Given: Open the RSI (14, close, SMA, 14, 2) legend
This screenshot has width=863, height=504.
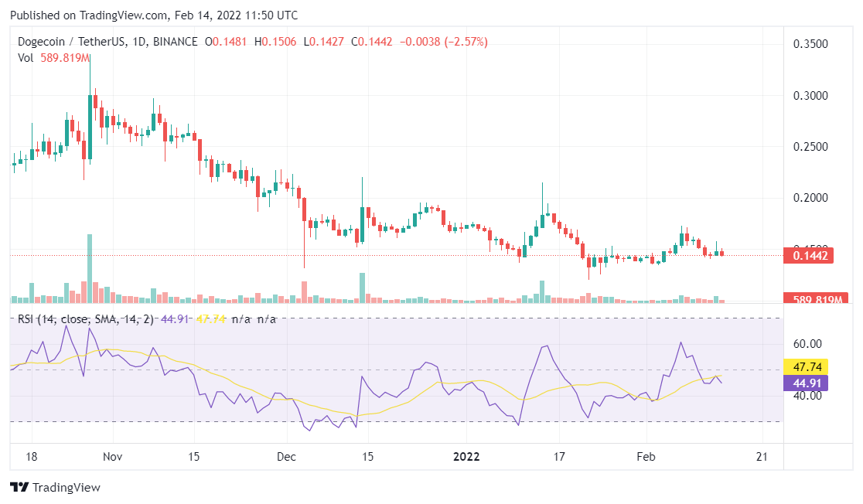Looking at the screenshot, I should pos(85,319).
